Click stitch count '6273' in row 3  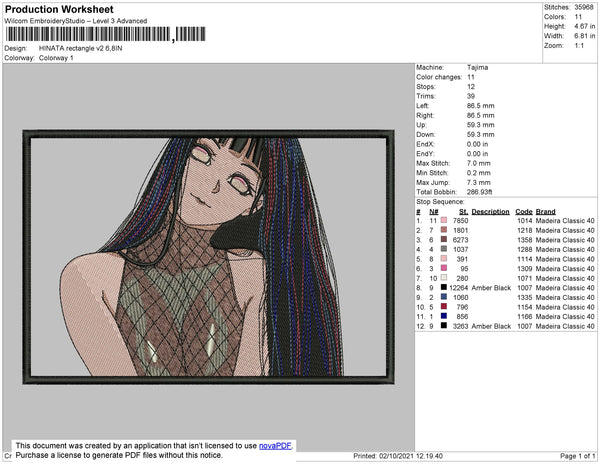(460, 240)
